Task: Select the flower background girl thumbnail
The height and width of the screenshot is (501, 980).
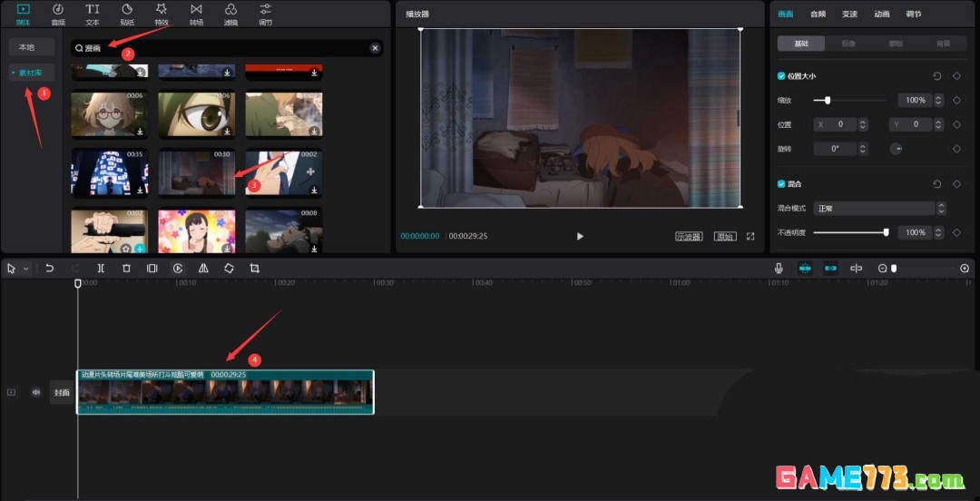Action: (196, 231)
